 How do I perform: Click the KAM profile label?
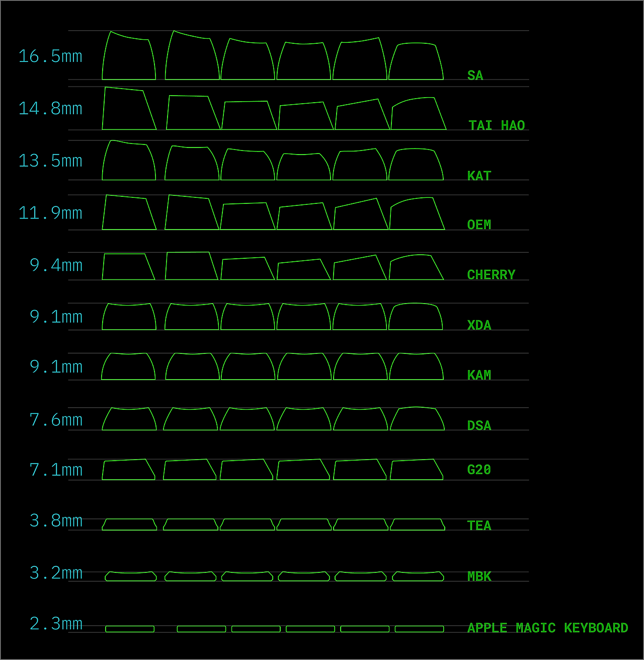pos(479,375)
